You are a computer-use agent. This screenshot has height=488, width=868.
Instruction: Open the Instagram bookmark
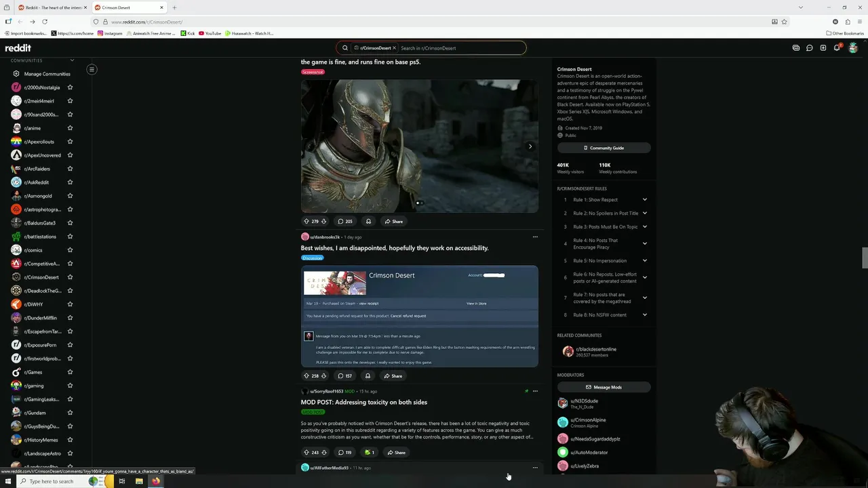(110, 33)
